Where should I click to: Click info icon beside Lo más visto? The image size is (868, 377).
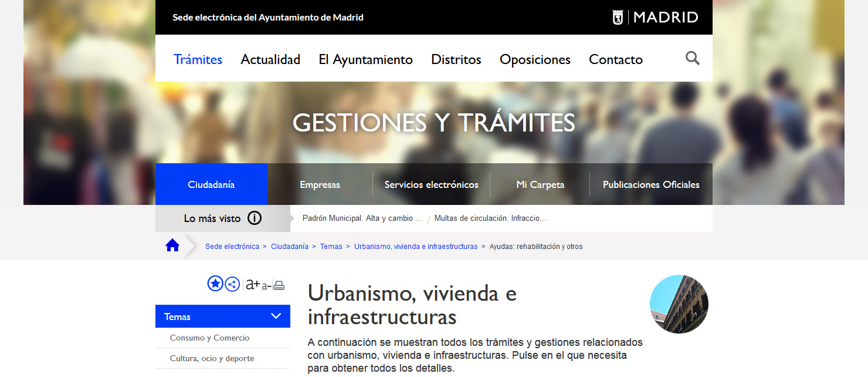point(254,218)
